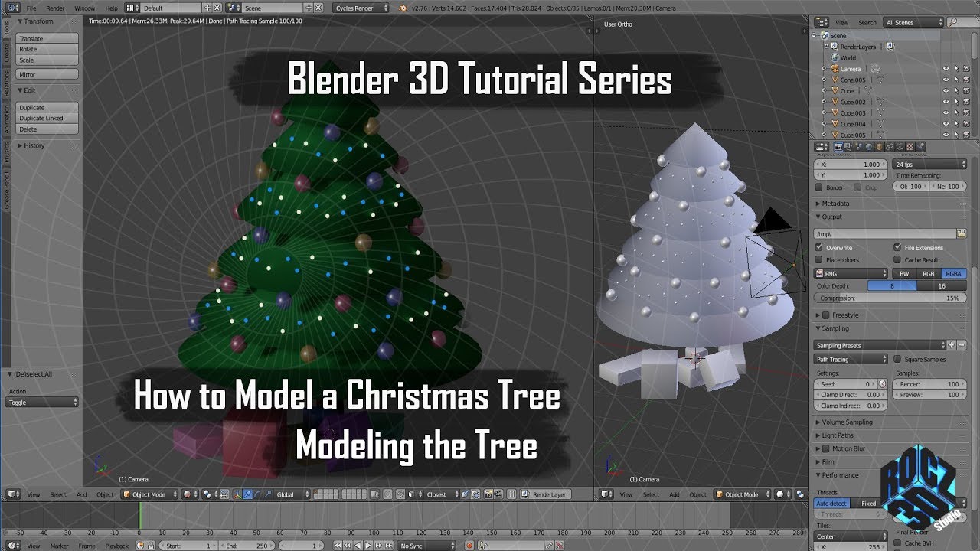Enable the Border checkbox
This screenshot has height=551, width=980.
coord(819,187)
